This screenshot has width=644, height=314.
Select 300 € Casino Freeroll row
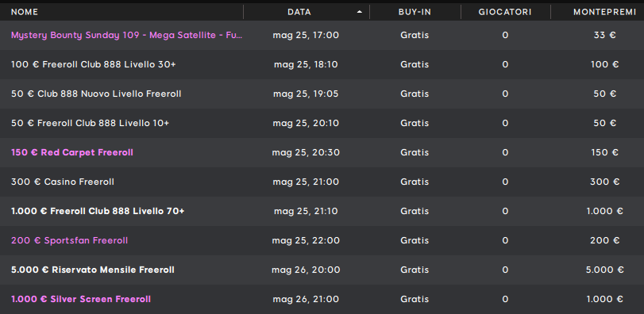point(322,182)
